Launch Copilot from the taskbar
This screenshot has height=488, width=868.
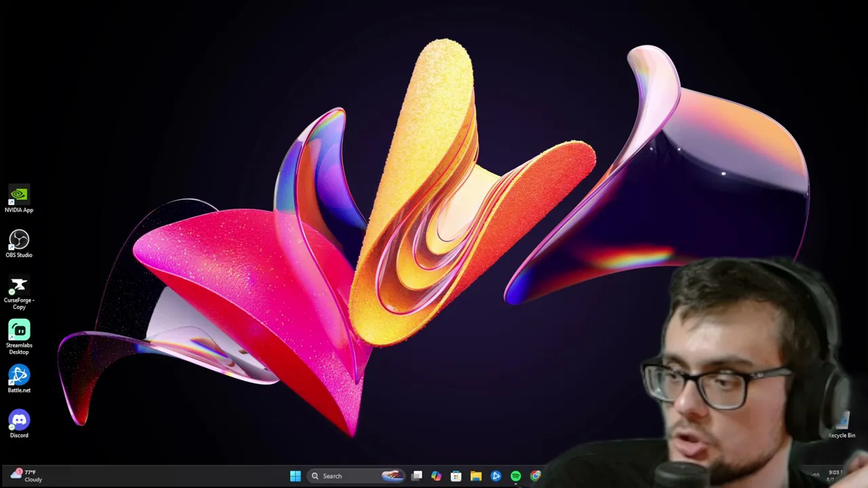(437, 476)
